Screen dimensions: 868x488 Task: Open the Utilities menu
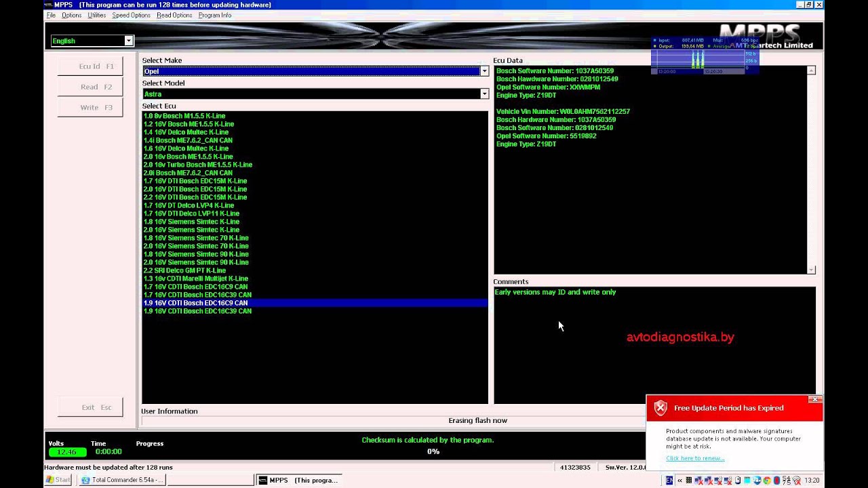point(97,15)
